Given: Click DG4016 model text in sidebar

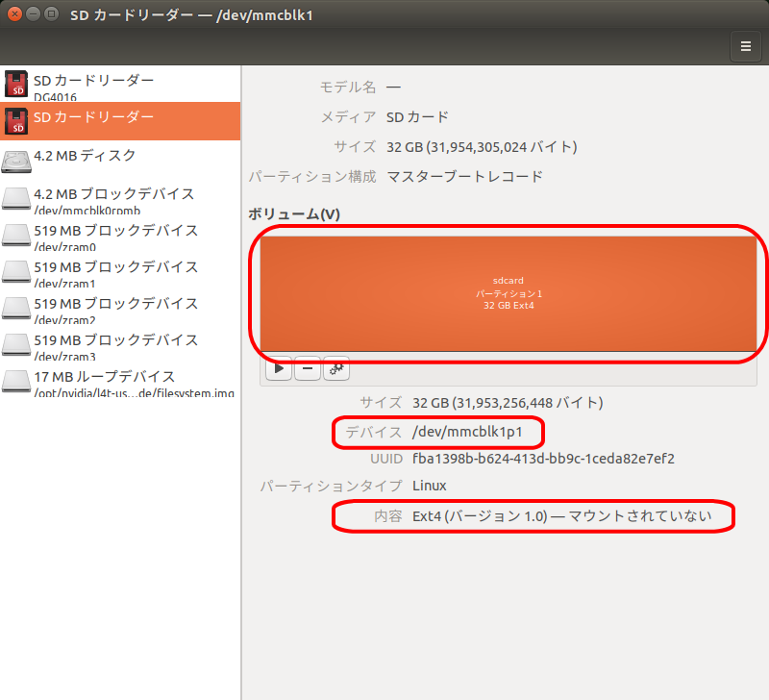Looking at the screenshot, I should pyautogui.click(x=55, y=97).
